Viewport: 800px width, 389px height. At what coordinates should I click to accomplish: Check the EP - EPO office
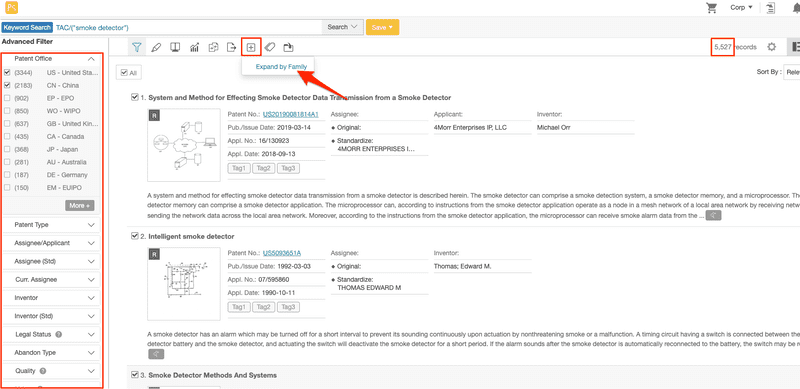(x=7, y=98)
